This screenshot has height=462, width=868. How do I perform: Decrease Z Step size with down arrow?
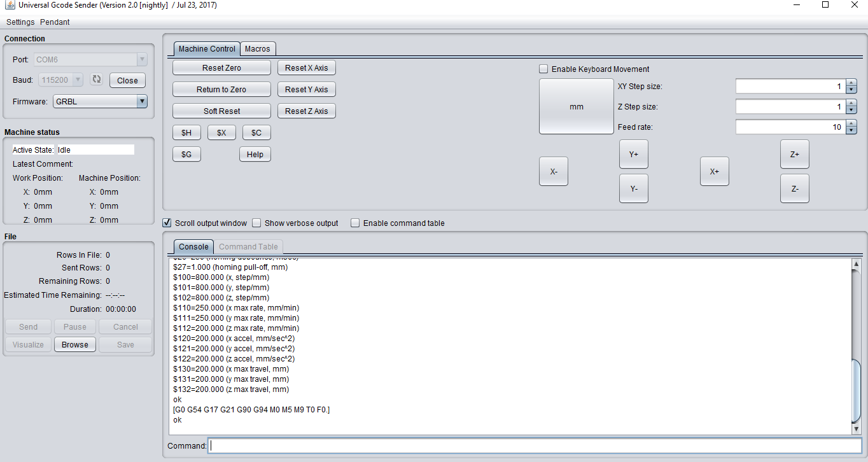click(851, 110)
